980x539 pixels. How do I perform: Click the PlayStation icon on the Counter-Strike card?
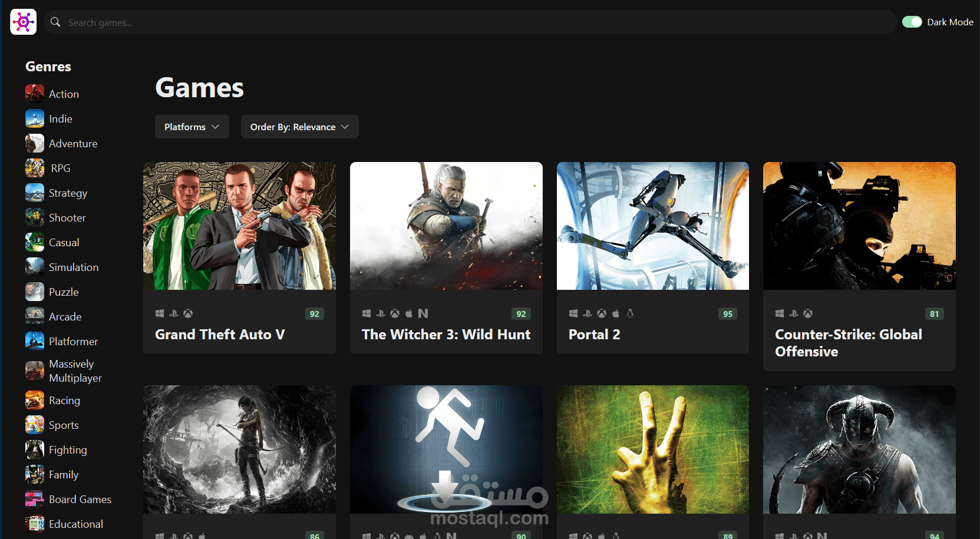pos(794,313)
